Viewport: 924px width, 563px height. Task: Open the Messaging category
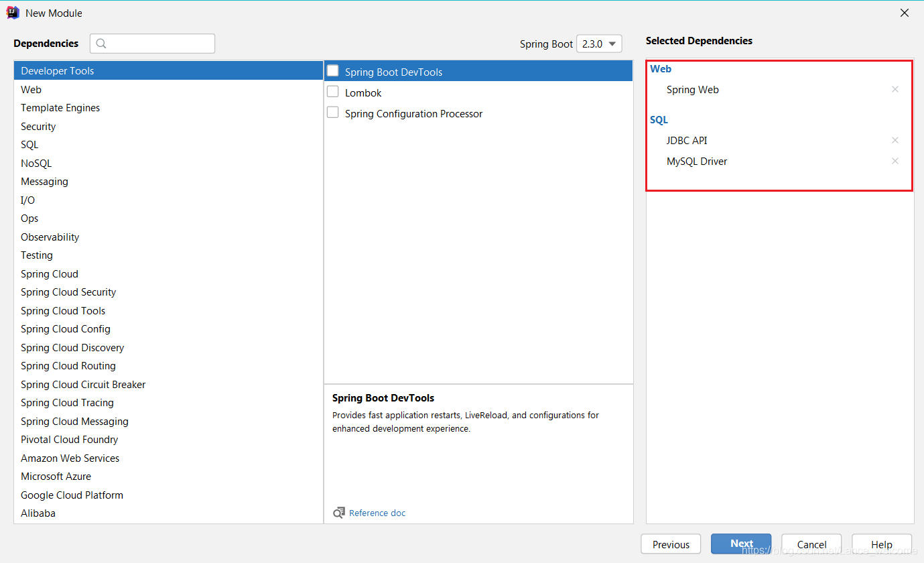coord(168,182)
